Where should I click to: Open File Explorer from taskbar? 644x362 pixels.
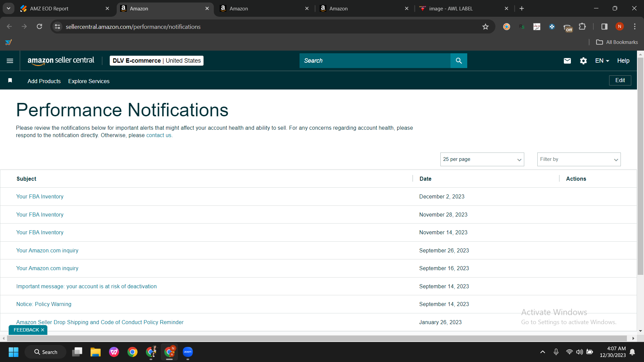click(x=96, y=352)
